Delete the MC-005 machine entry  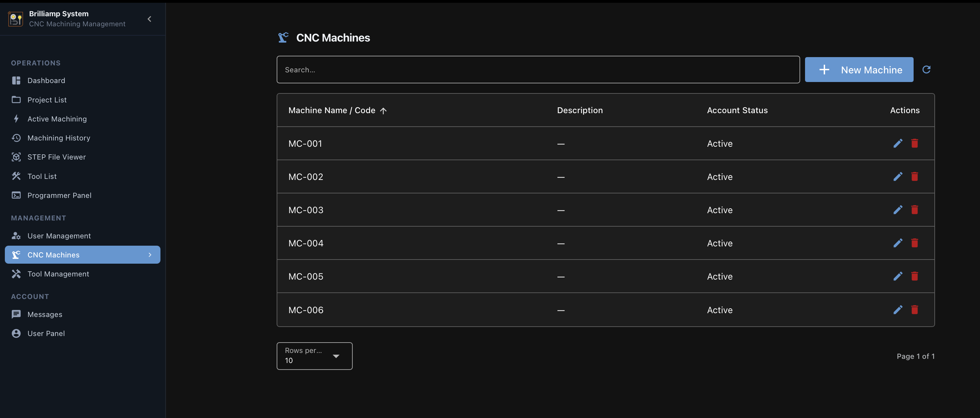(x=915, y=276)
